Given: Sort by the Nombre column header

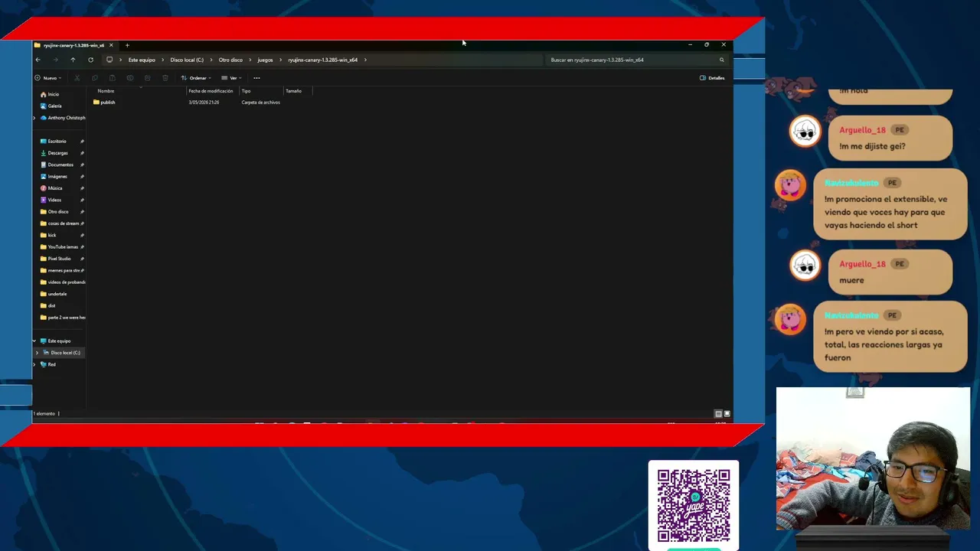Looking at the screenshot, I should (x=106, y=91).
